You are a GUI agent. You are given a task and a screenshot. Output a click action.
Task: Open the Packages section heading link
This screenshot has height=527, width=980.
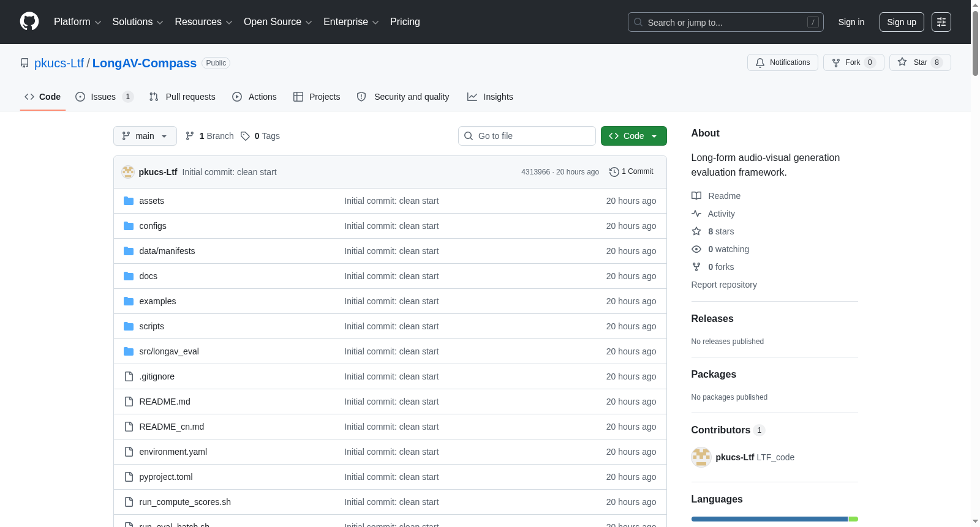(x=714, y=375)
